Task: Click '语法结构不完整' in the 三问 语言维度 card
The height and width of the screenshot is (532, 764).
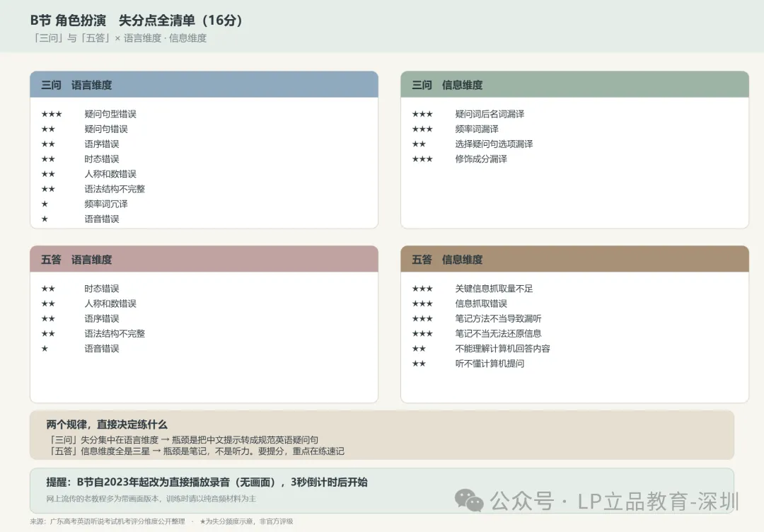Action: click(115, 189)
